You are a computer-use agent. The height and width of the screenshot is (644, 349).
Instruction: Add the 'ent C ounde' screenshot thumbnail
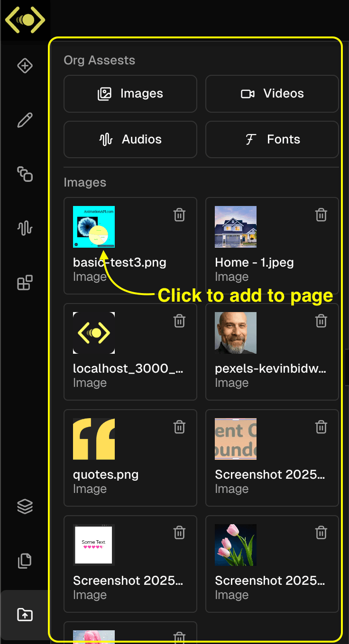pos(236,439)
